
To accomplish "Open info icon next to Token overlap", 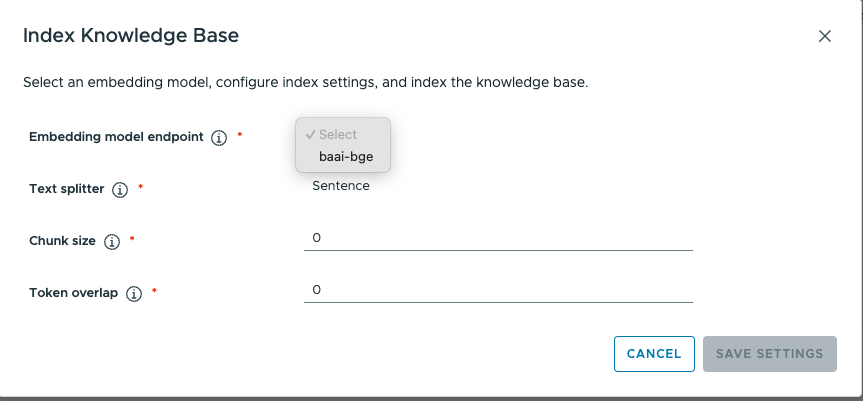I will [x=134, y=294].
